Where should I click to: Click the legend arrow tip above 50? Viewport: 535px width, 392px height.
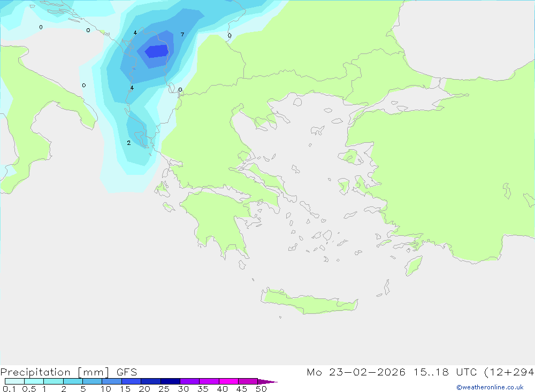click(267, 382)
